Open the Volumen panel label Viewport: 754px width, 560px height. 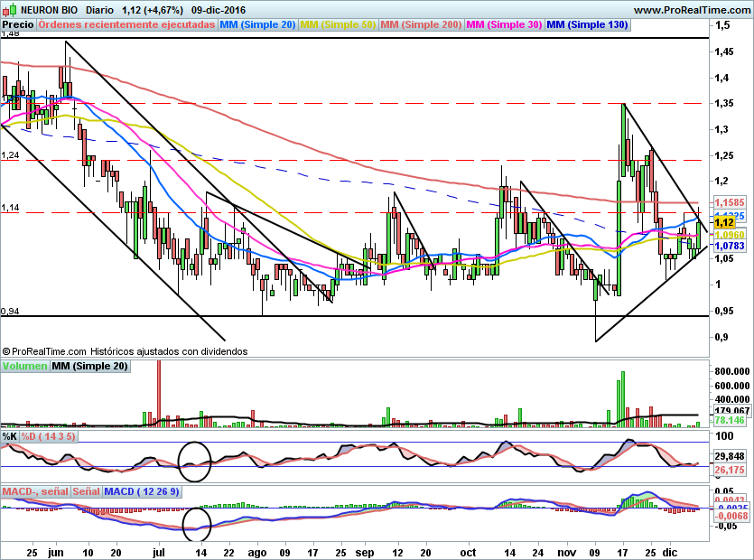click(x=24, y=366)
